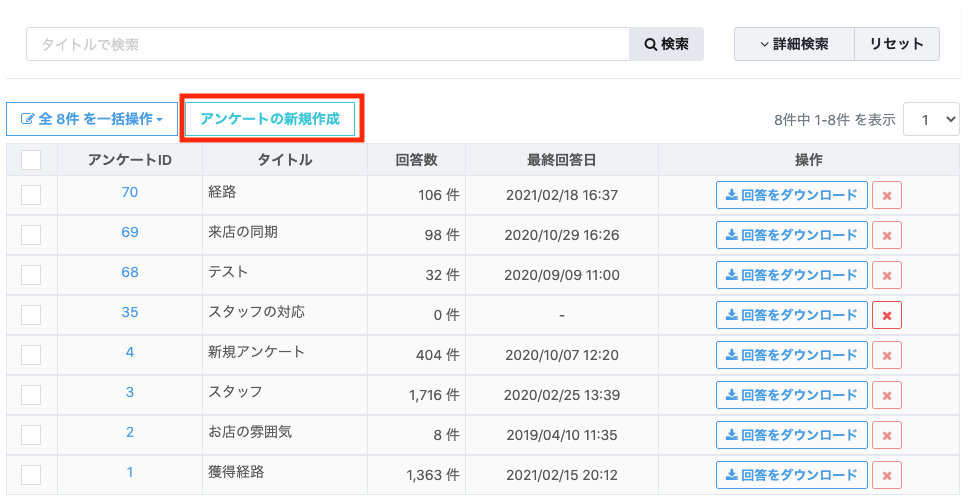
Task: Open the 全 8件 を一括操作 dropdown
Action: pyautogui.click(x=92, y=119)
